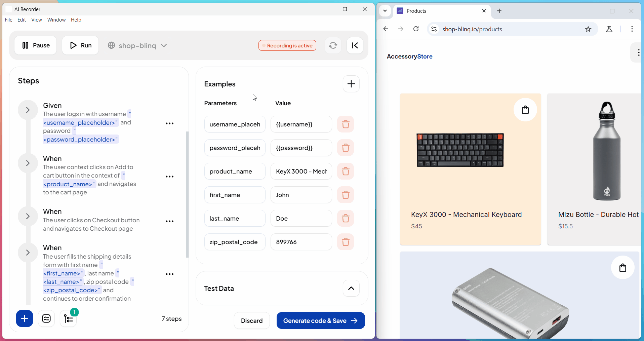Click Generate code & Save button
Image resolution: width=644 pixels, height=341 pixels.
[320, 320]
